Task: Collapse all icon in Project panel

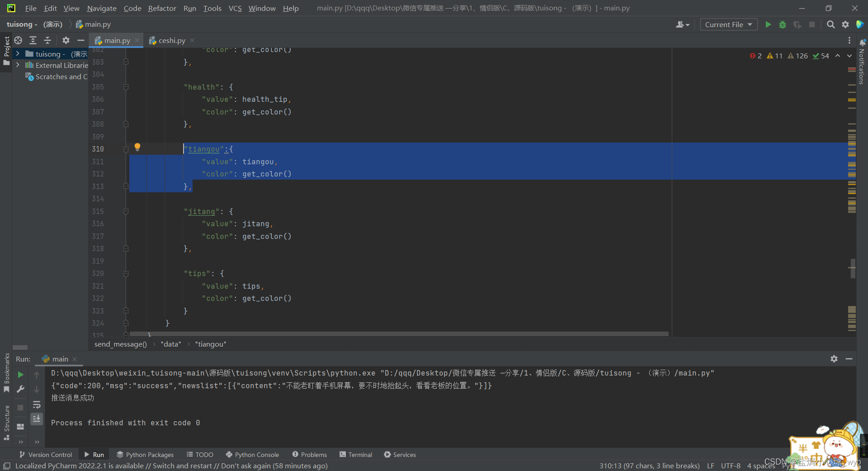Action: [47, 40]
